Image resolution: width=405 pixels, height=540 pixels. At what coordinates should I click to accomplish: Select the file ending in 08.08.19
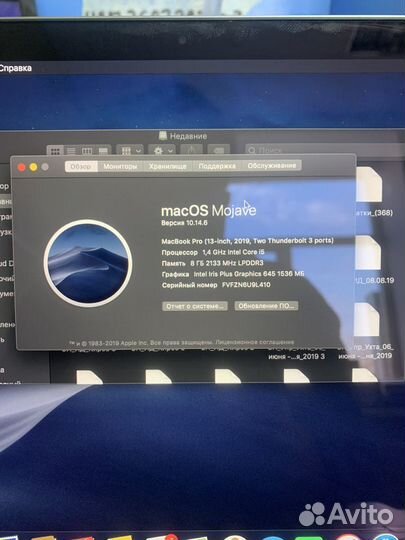368,253
